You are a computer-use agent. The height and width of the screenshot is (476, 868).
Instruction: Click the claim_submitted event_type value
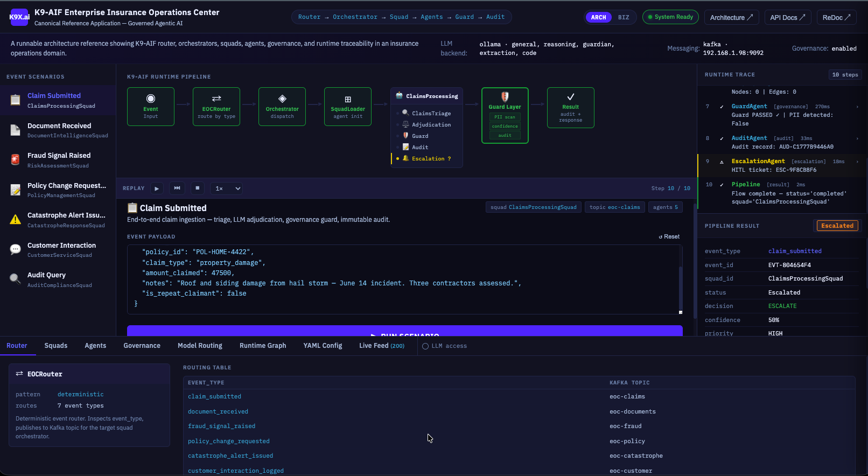click(x=795, y=251)
